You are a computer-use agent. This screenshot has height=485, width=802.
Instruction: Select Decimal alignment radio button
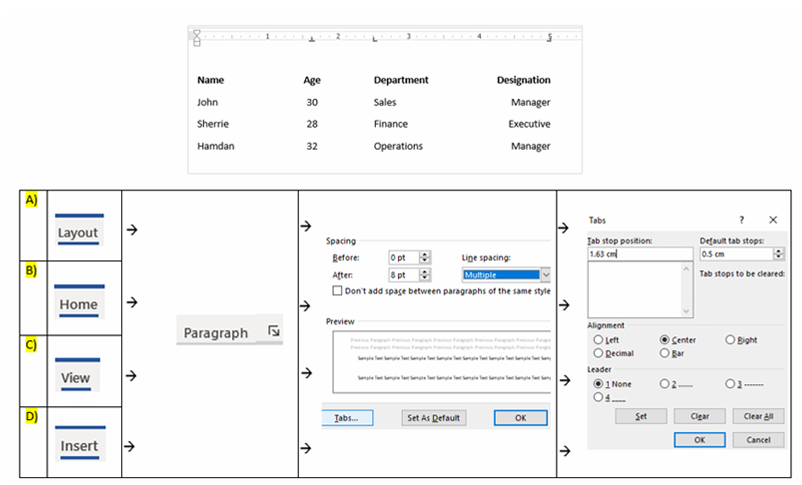pos(598,353)
